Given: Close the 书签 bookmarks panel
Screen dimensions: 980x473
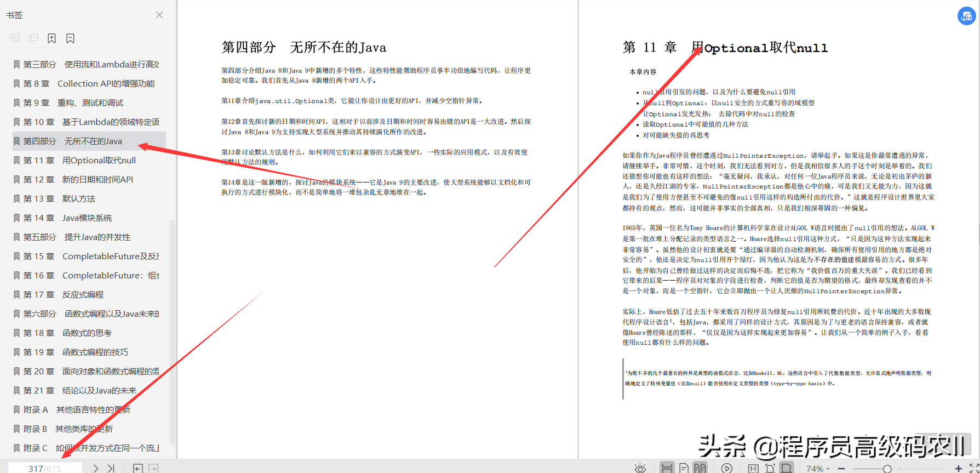Looking at the screenshot, I should [159, 15].
